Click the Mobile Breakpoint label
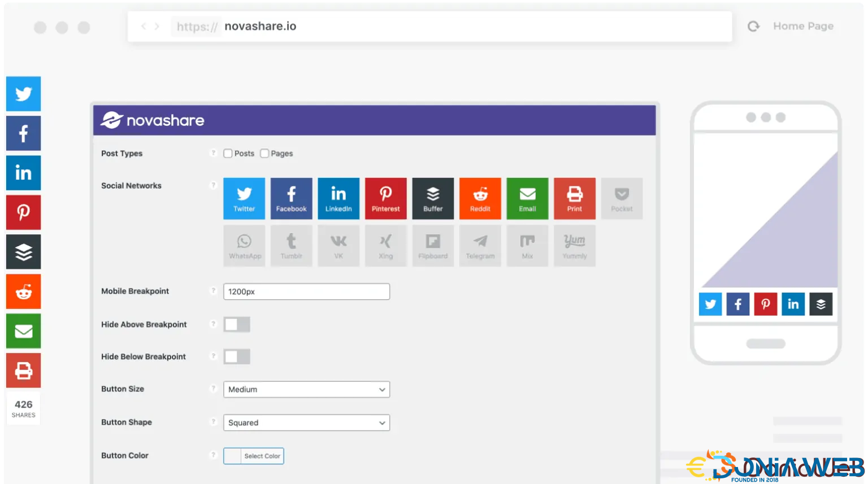 pyautogui.click(x=135, y=291)
